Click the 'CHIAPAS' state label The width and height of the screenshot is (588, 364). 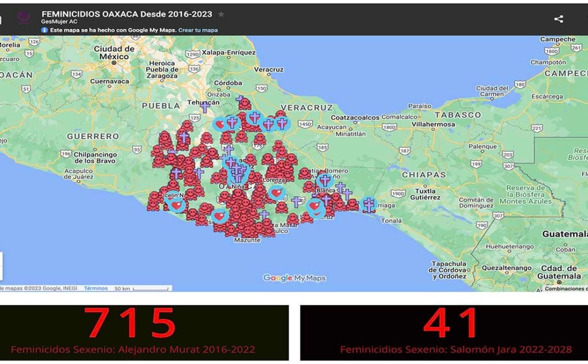tap(424, 175)
